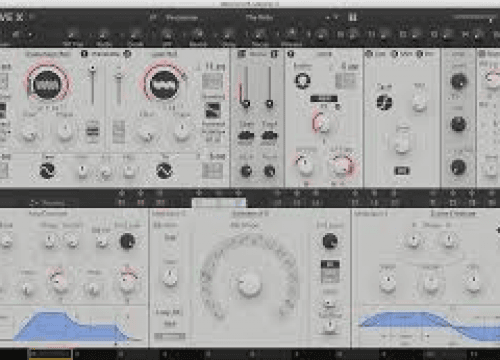The width and height of the screenshot is (500, 360).
Task: Click the small black icon left of the oscillator header label
Action: click(84, 54)
